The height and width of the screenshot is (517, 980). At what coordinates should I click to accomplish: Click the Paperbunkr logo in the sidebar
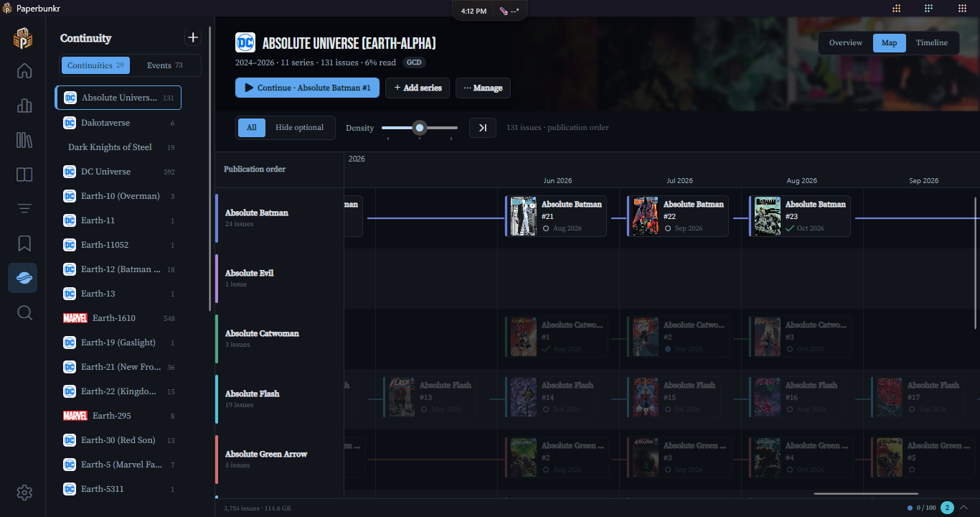pos(23,37)
